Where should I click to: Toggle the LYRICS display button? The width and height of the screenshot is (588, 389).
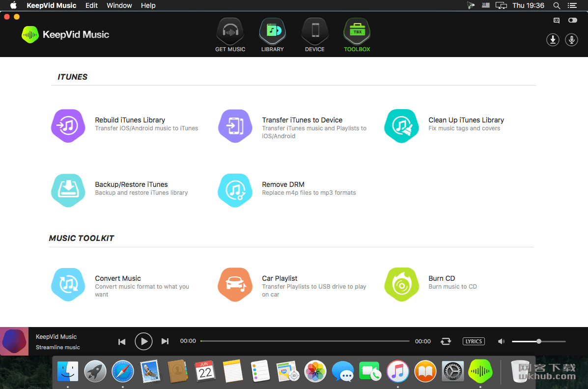[x=474, y=341]
